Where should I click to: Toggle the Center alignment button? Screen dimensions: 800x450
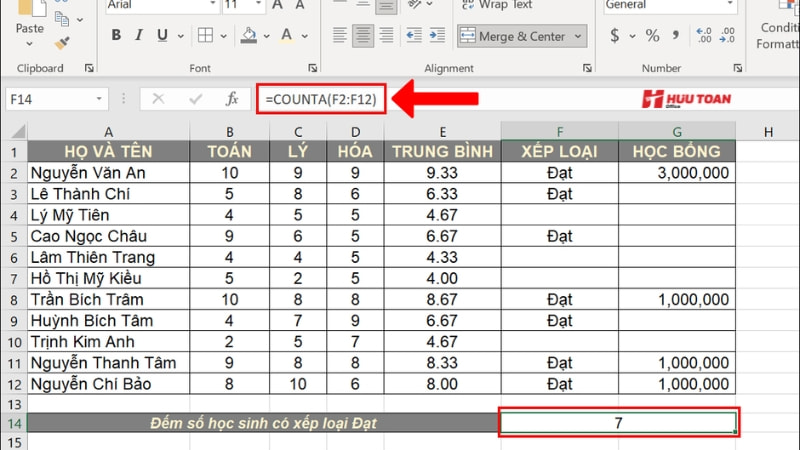[362, 36]
